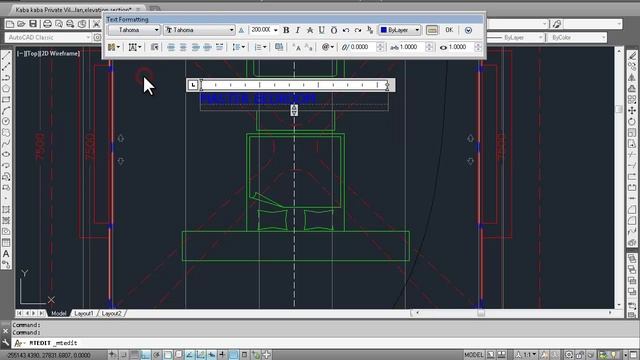
Task: Select the Erase tool in Modify toolbar
Action: click(632, 56)
